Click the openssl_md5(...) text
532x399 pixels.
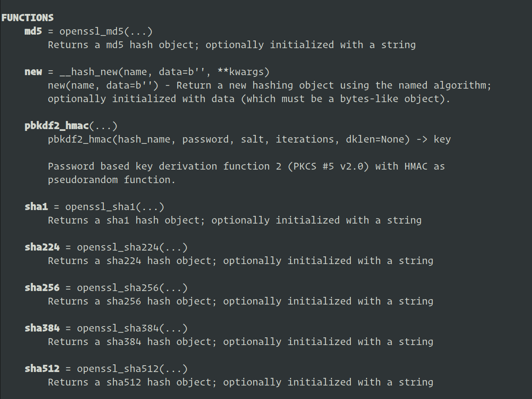(x=106, y=31)
